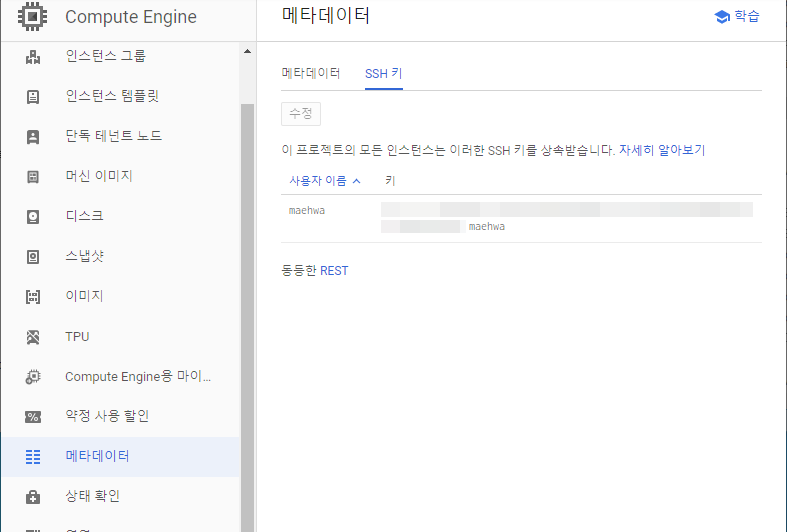Screen dimensions: 787x532
Task: Click the 학습 graduation cap icon
Action: (722, 17)
